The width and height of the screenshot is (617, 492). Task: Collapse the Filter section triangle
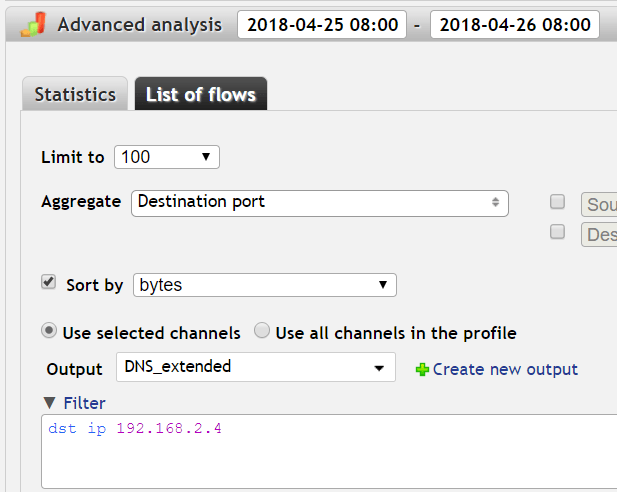pos(49,403)
